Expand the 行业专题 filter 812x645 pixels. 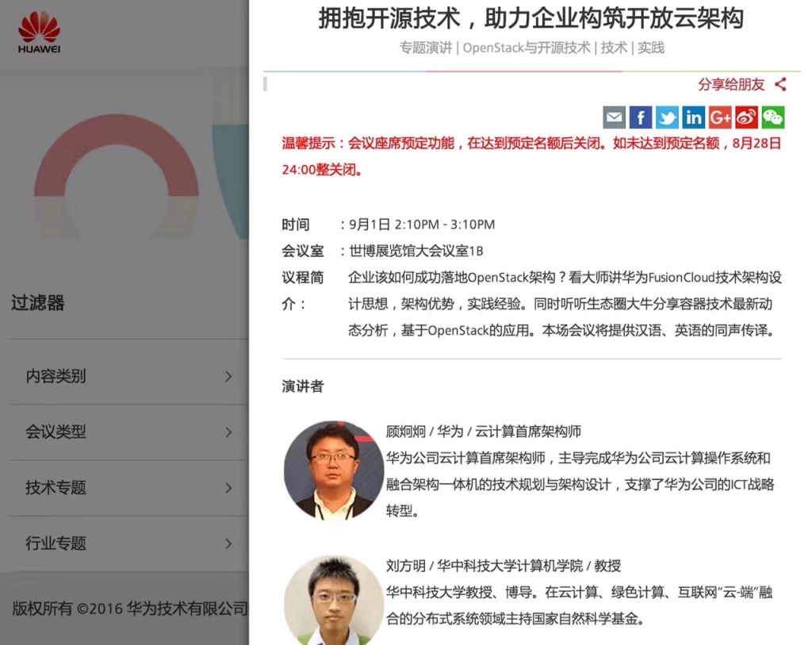tap(124, 543)
